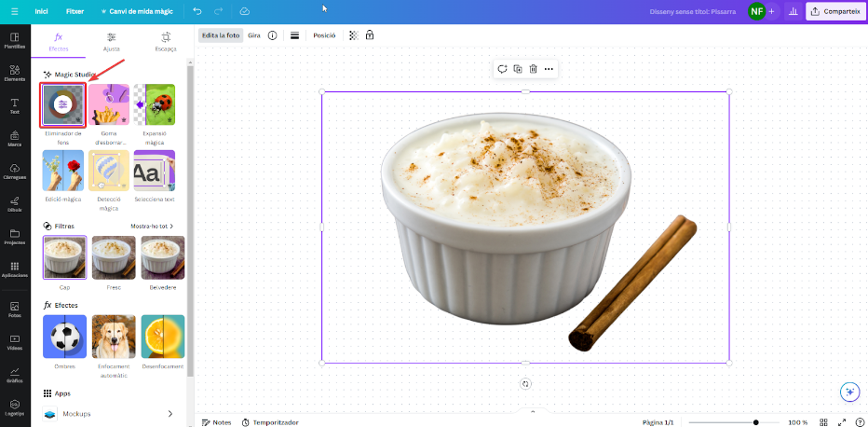The width and height of the screenshot is (868, 427).
Task: Show all filters with Mostra-ho tot
Action: pyautogui.click(x=152, y=226)
